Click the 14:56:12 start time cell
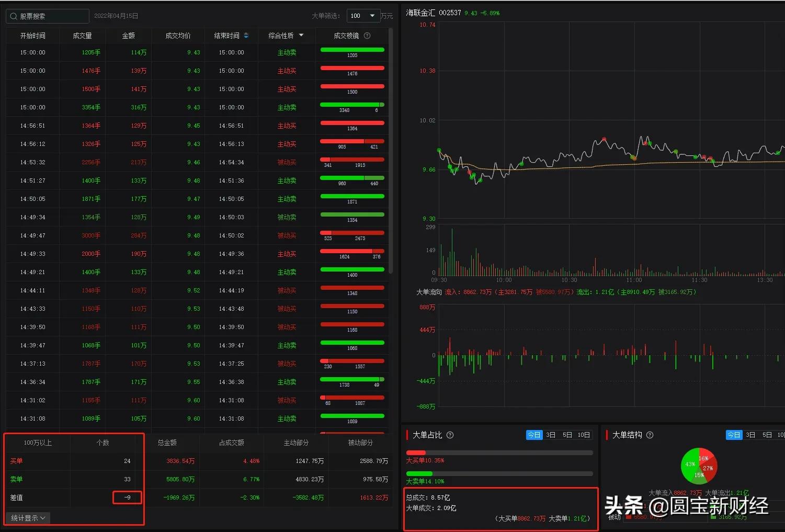Image resolution: width=785 pixels, height=532 pixels. tap(33, 144)
